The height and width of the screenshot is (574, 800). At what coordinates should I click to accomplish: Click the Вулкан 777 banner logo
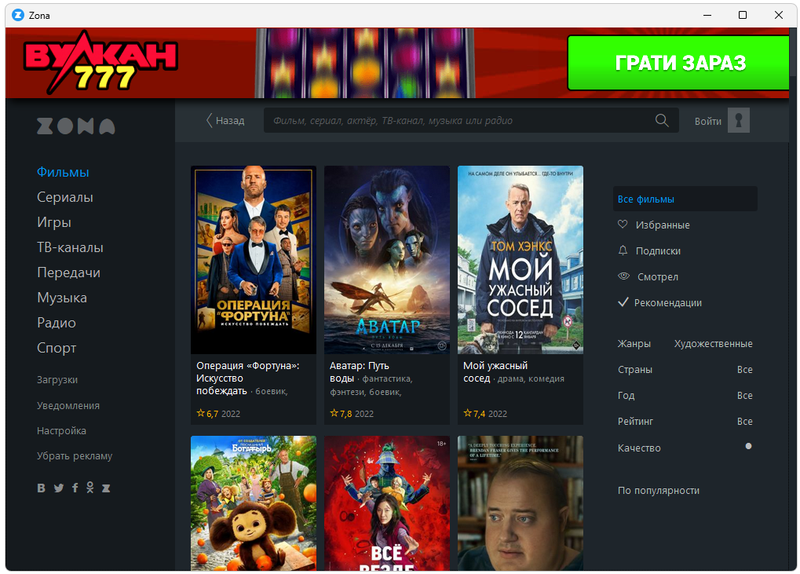click(101, 62)
